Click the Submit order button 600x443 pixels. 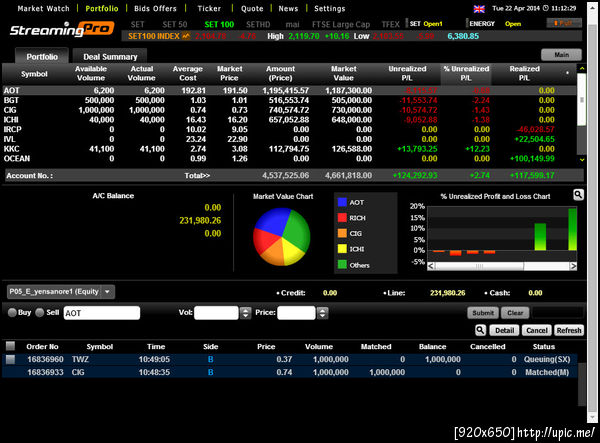coord(483,313)
